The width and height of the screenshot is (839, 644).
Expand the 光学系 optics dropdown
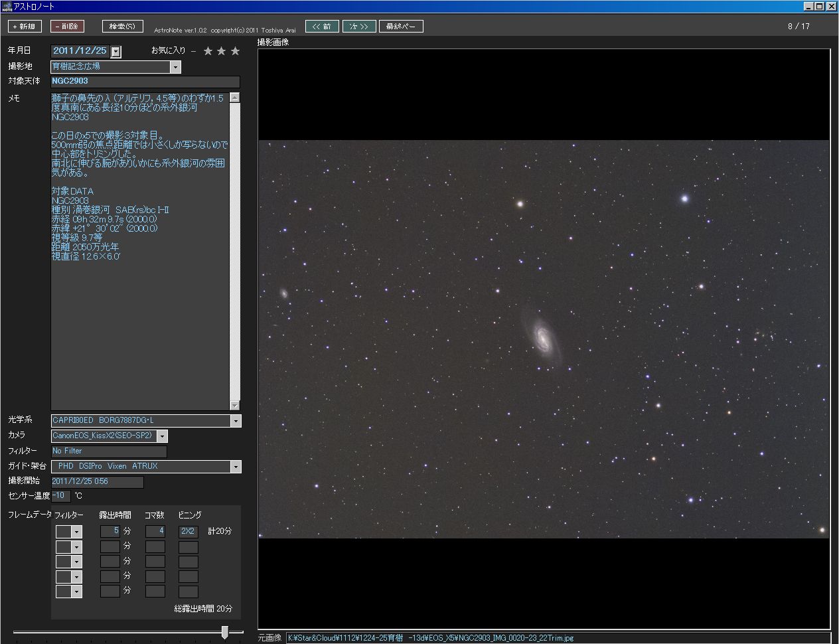point(236,420)
